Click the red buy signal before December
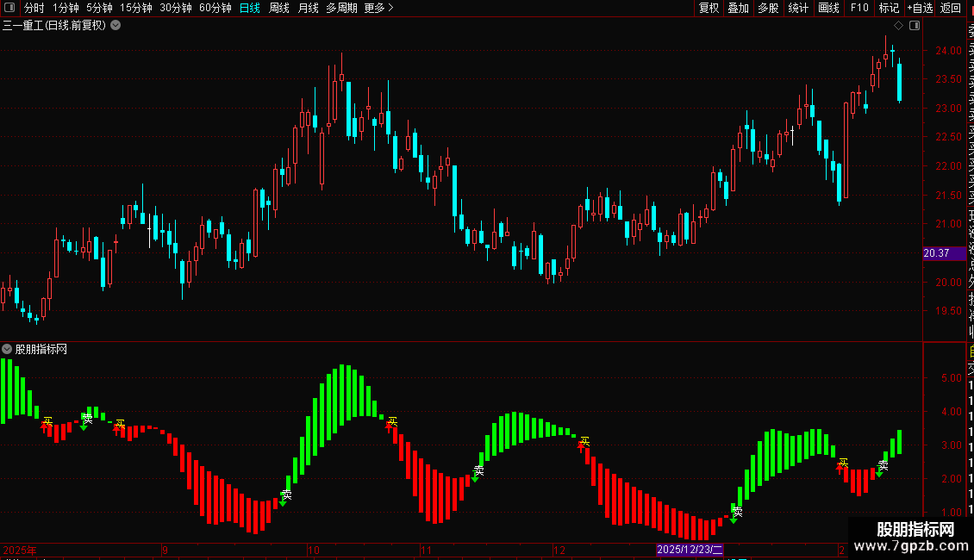974x560 pixels. [582, 445]
